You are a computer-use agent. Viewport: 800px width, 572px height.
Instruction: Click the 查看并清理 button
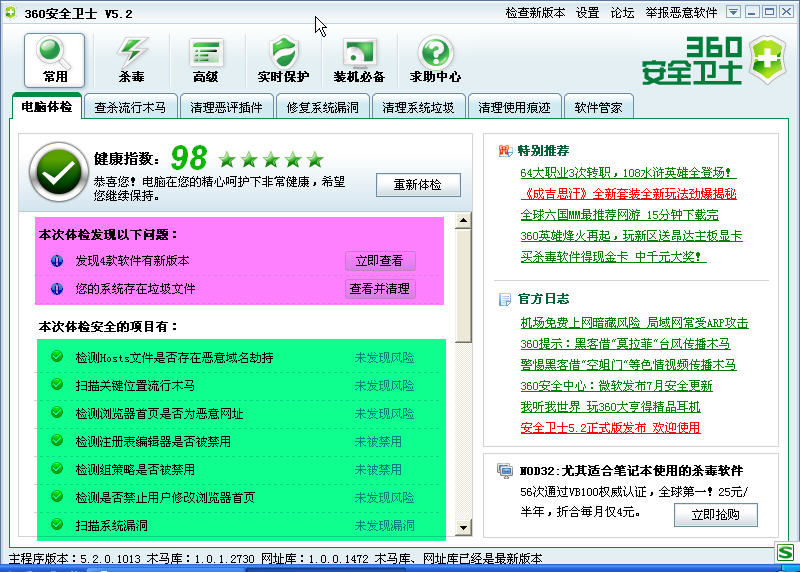tap(380, 289)
